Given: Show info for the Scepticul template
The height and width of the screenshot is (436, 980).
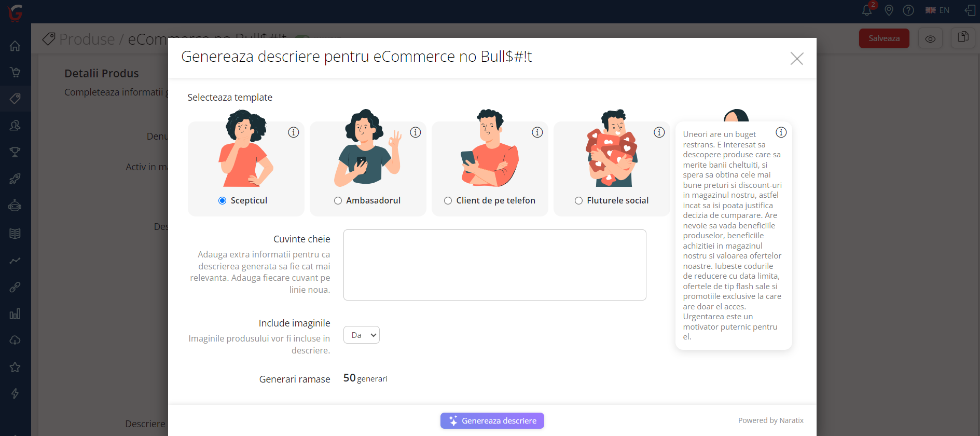Looking at the screenshot, I should [x=294, y=132].
